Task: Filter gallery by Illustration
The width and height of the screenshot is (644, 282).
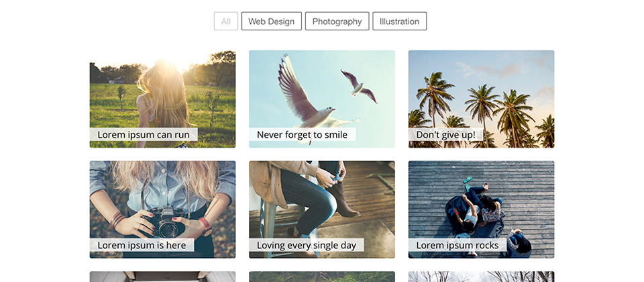Action: (399, 21)
